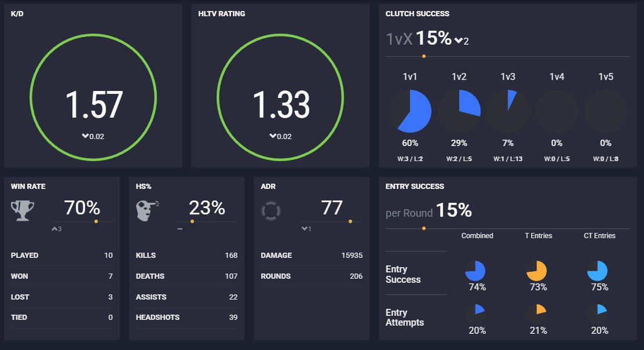Screen dimensions: 644x350
Task: Click the CLUTCH SUCCESS panel title
Action: [x=418, y=13]
